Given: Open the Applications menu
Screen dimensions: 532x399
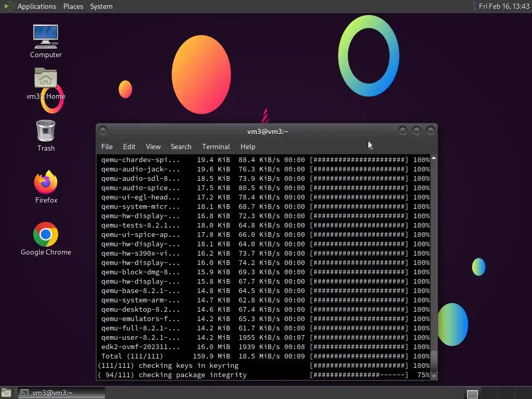Looking at the screenshot, I should tap(37, 6).
